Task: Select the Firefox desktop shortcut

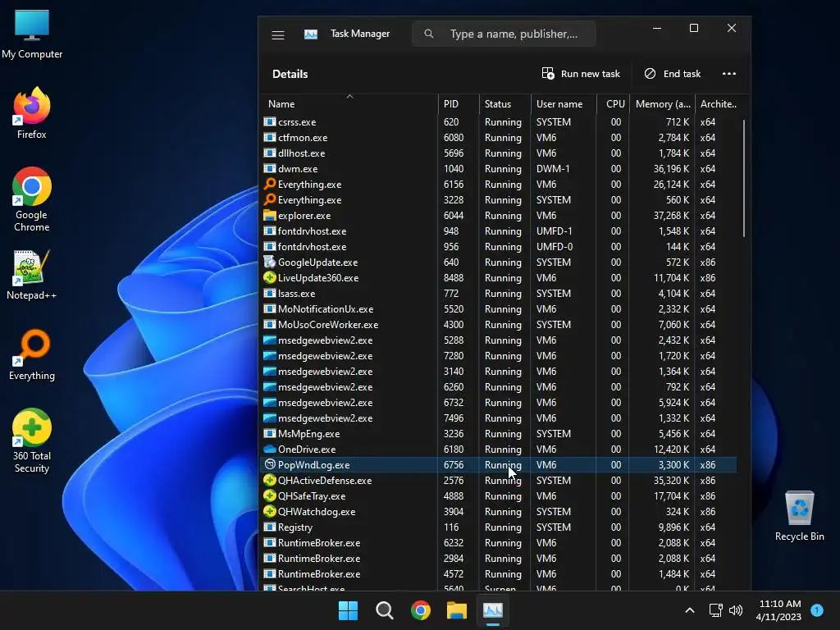Action: click(x=32, y=113)
